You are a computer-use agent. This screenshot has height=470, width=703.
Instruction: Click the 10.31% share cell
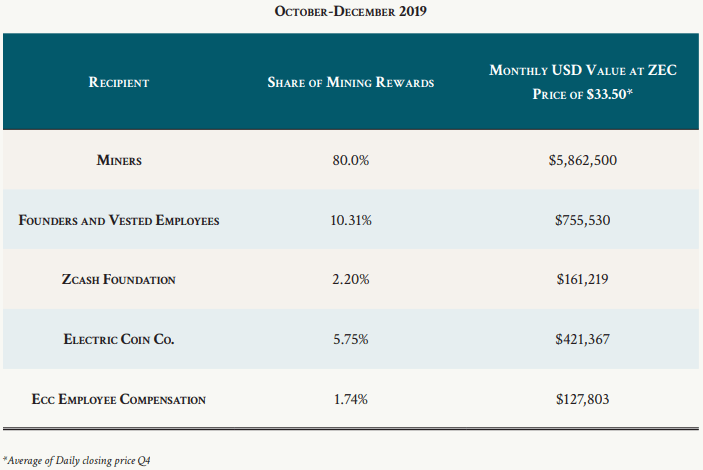coord(351,220)
